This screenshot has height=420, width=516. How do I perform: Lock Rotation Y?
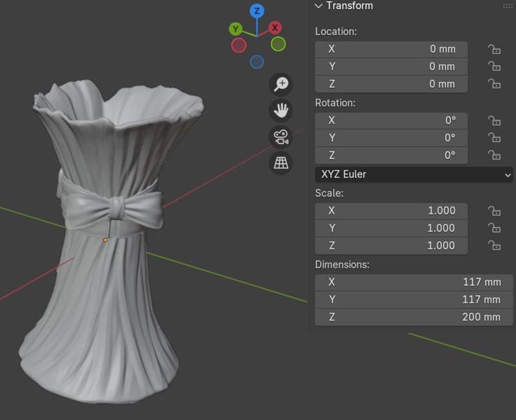point(495,138)
